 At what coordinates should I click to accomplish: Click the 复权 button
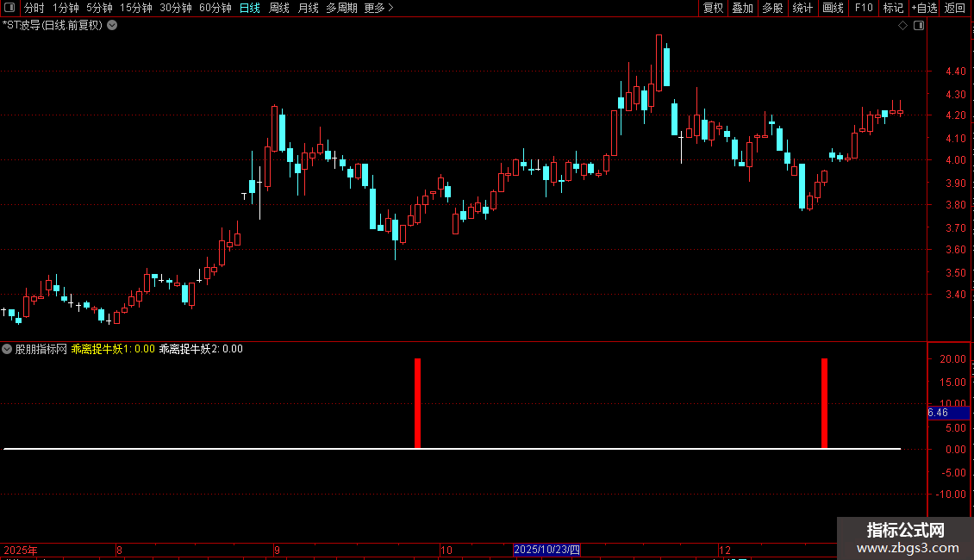click(x=713, y=8)
